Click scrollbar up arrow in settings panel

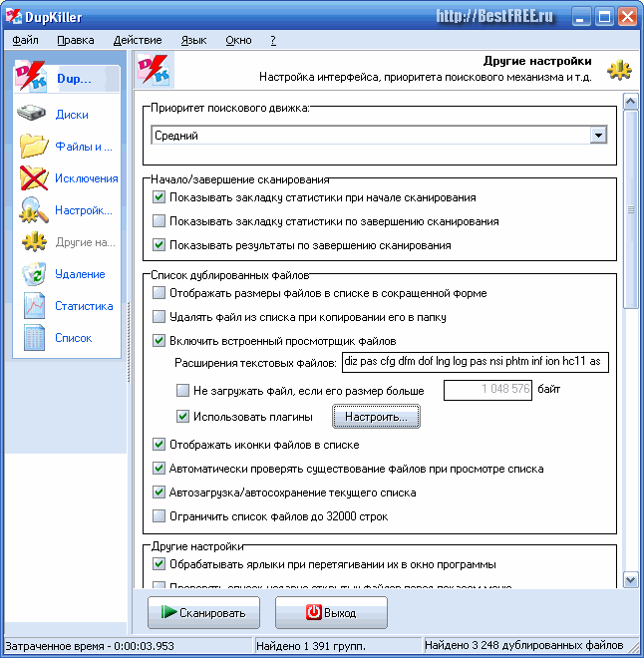(631, 101)
